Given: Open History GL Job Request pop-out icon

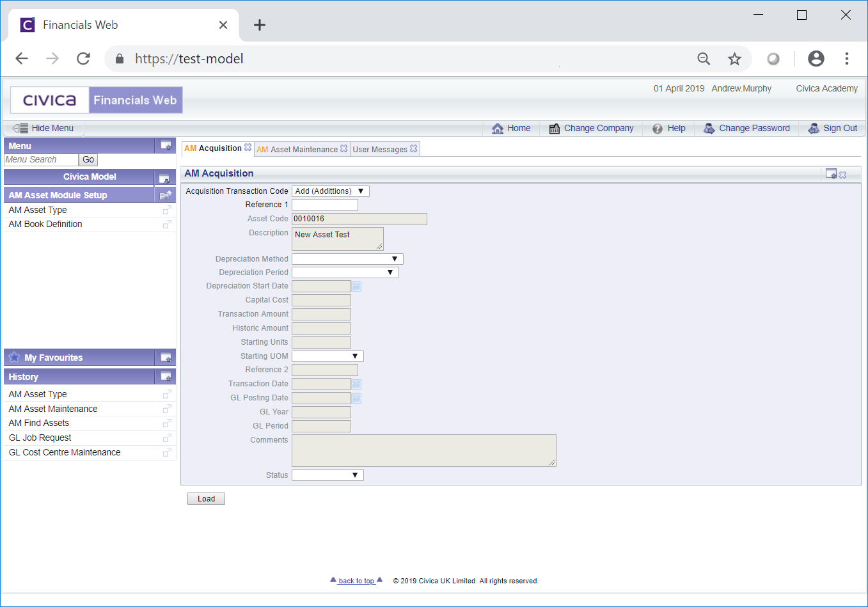Looking at the screenshot, I should coord(167,438).
